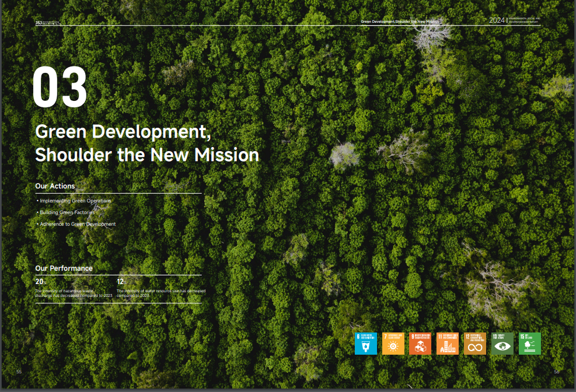576x392 pixels.
Task: Click the SDG 15 Life on Land icon
Action: coord(529,344)
